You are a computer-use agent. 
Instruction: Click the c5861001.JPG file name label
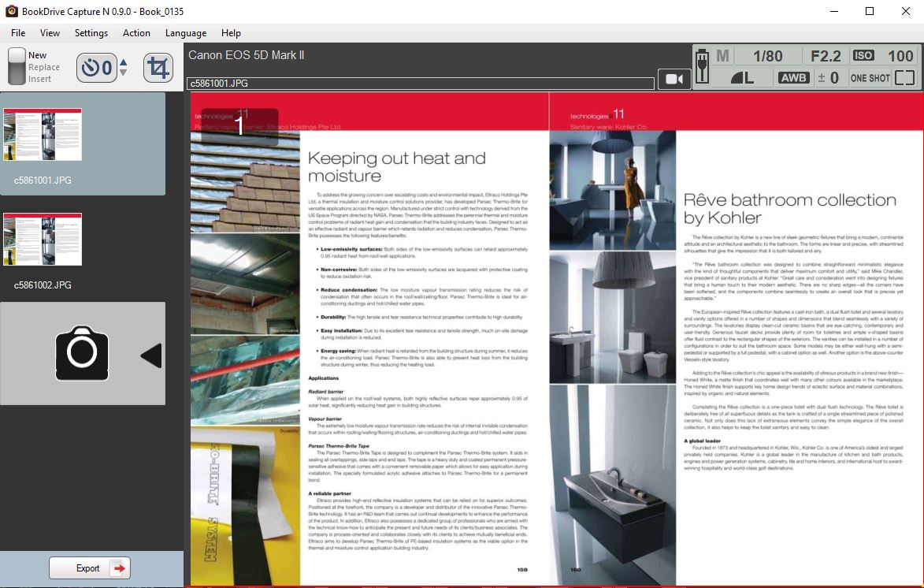(x=43, y=180)
